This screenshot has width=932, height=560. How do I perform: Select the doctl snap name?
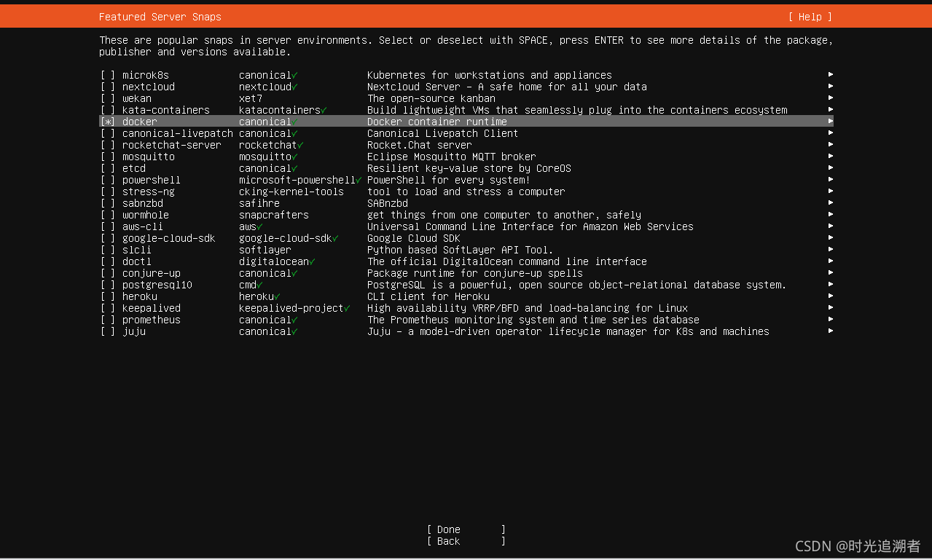pyautogui.click(x=137, y=261)
